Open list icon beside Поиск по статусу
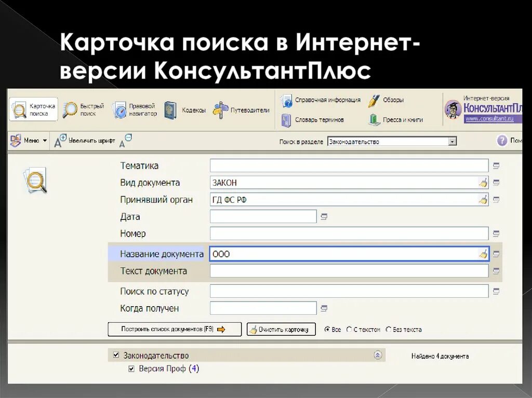Image resolution: width=532 pixels, height=398 pixels. pyautogui.click(x=496, y=291)
